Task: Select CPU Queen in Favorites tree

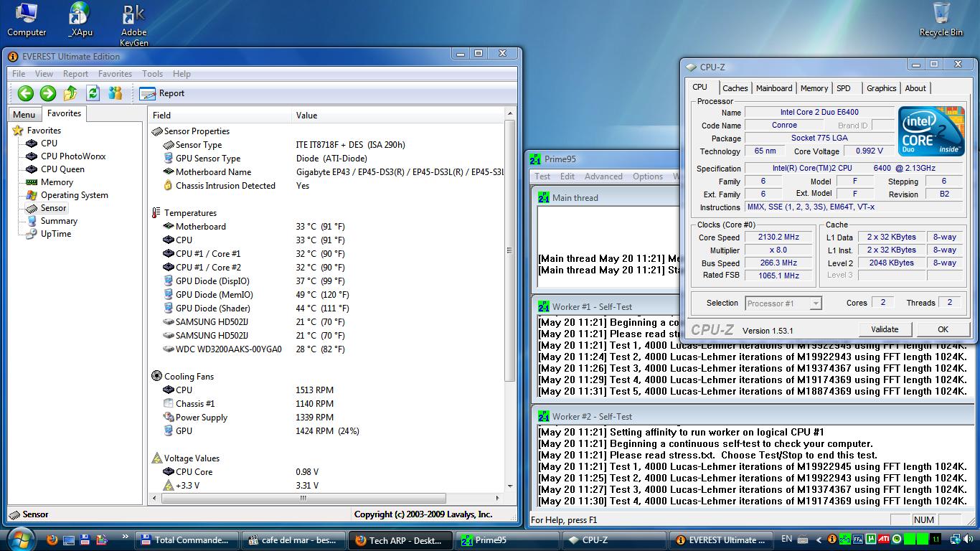Action: point(55,169)
